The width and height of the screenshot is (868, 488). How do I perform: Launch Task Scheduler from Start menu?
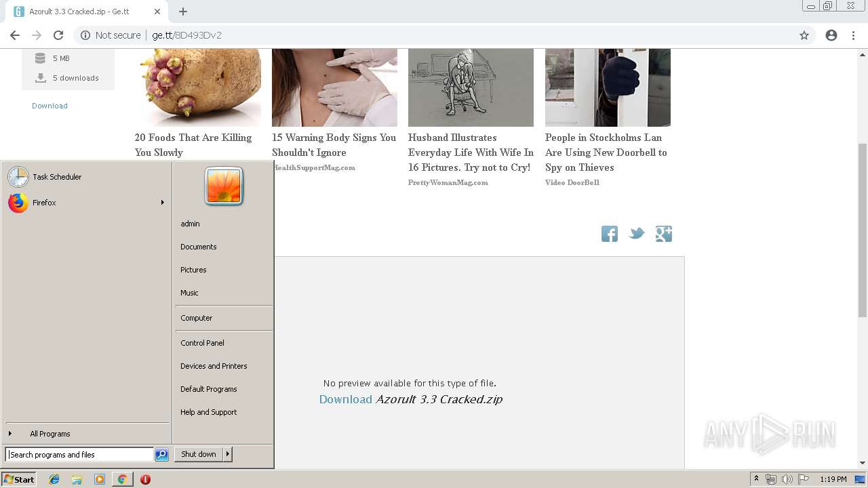pos(86,177)
